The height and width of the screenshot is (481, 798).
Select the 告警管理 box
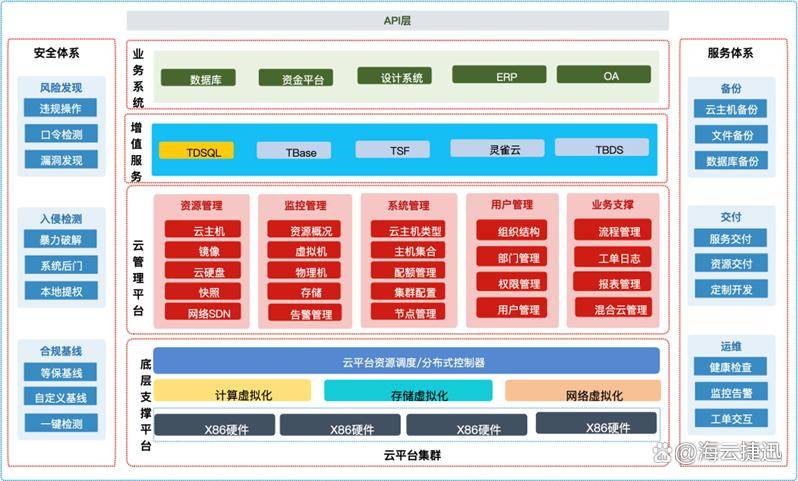(304, 312)
